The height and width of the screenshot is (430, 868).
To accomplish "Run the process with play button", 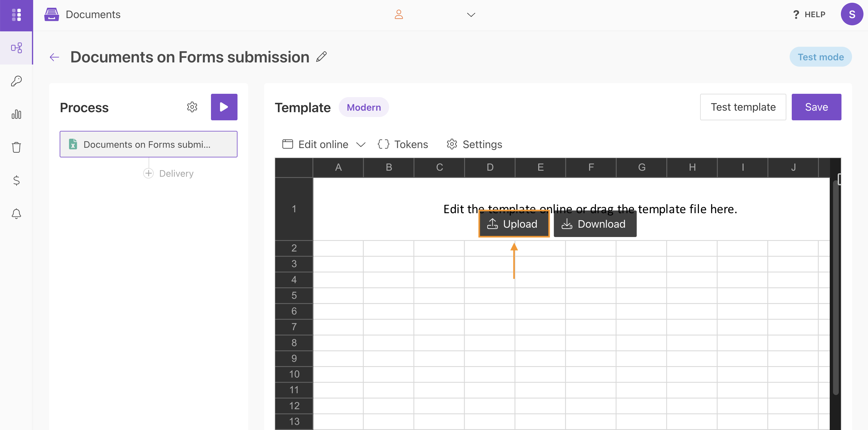I will click(224, 107).
